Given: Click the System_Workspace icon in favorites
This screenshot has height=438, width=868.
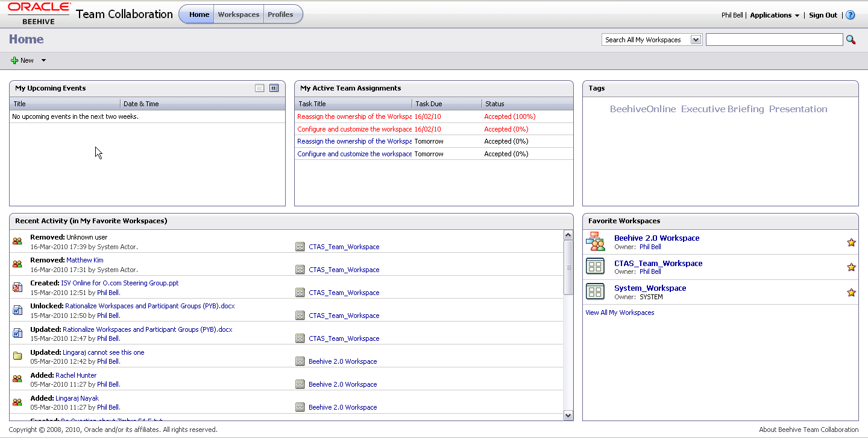Looking at the screenshot, I should (595, 291).
